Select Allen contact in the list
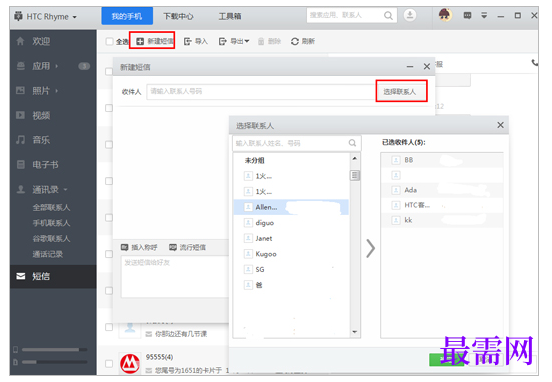This screenshot has width=552, height=382. pos(291,207)
